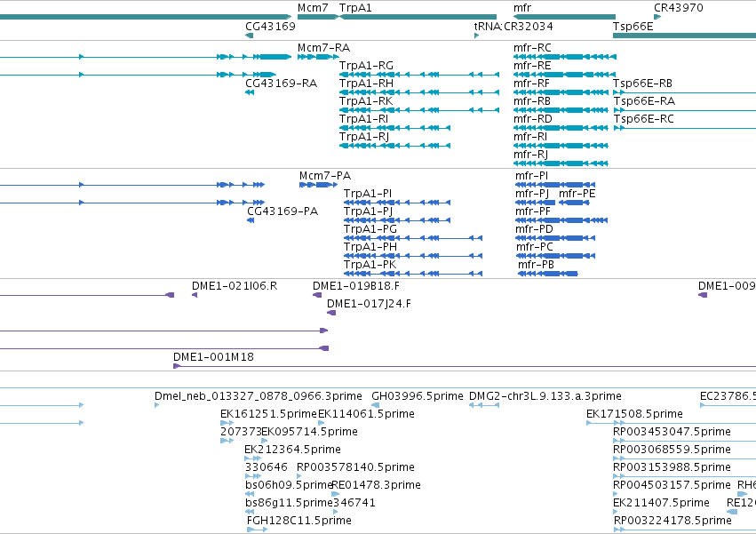
Task: Select the mfr-PI protein feature
Action: [x=555, y=185]
